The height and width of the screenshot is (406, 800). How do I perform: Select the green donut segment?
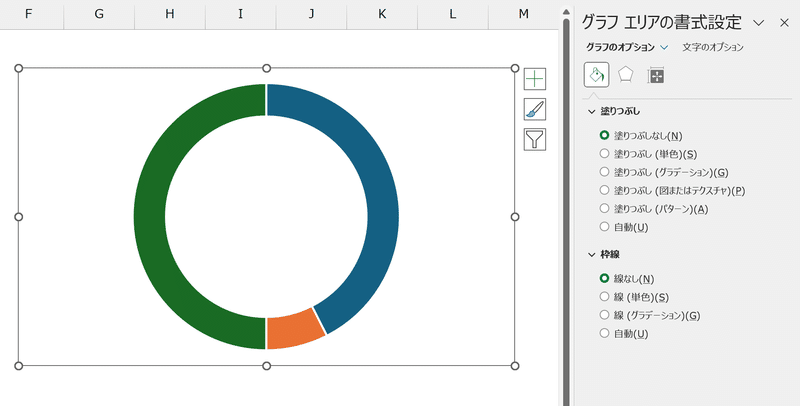149,217
